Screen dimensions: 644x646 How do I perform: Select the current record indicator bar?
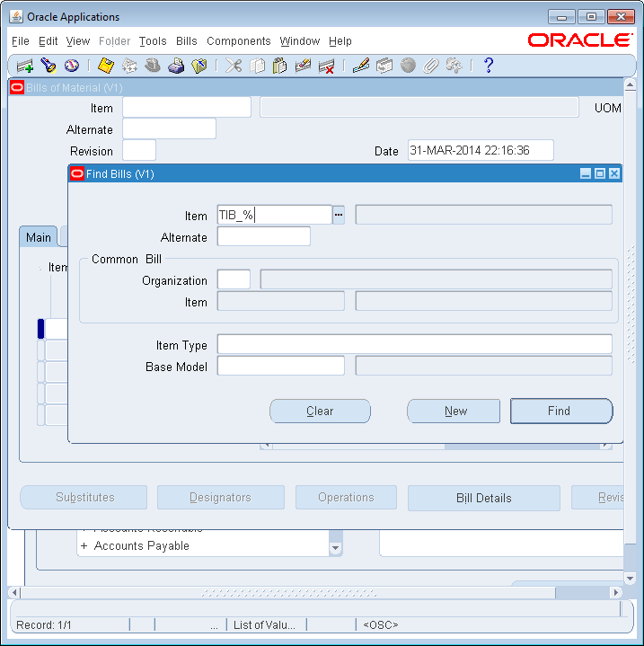coord(40,328)
